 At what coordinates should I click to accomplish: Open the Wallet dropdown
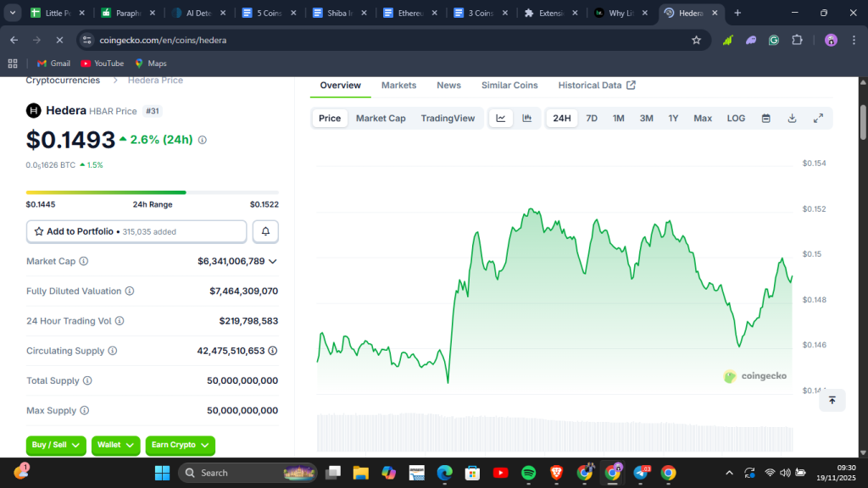click(x=115, y=445)
